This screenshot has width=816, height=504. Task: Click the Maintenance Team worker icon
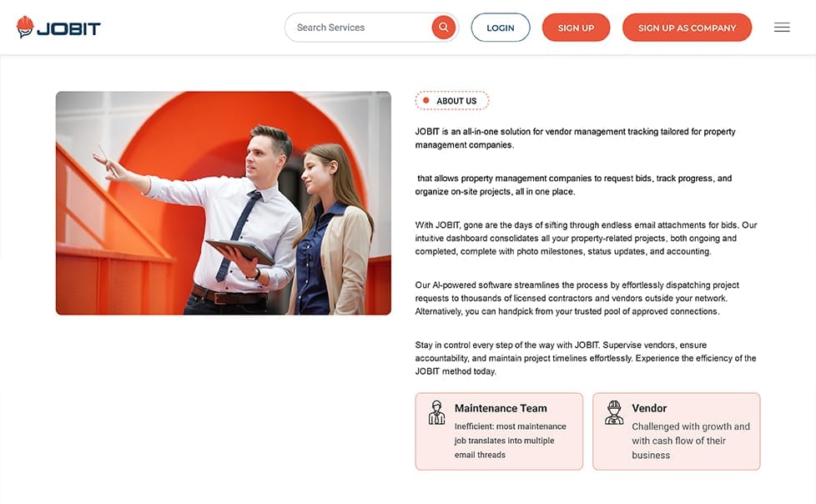pos(436,412)
